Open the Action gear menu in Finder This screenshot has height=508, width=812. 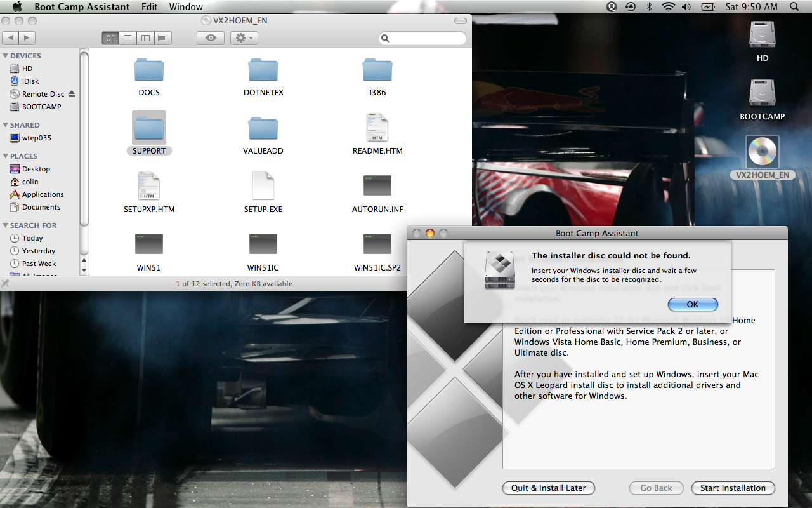pyautogui.click(x=244, y=38)
